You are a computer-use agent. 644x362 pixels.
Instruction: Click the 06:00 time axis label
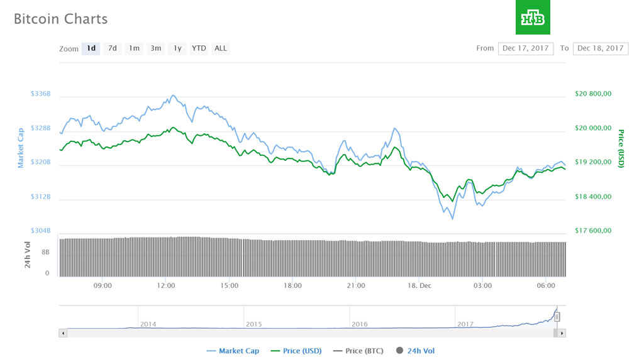click(x=546, y=286)
